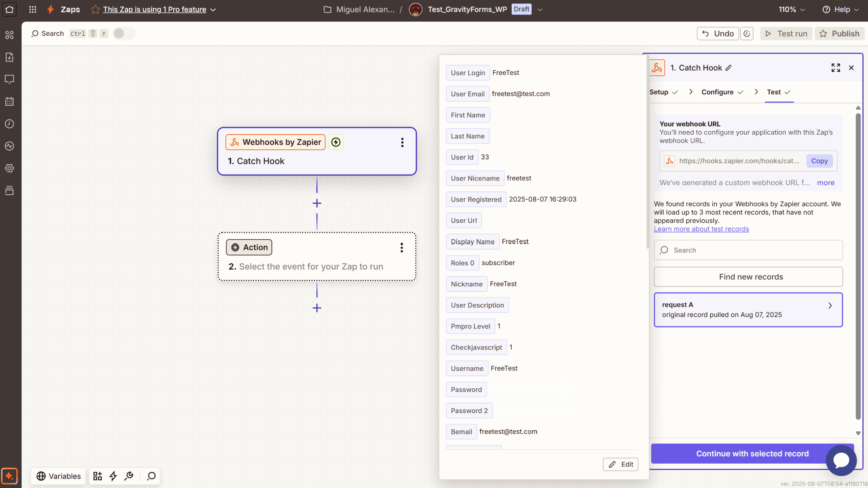Open the live chat support bubble
This screenshot has width=868, height=488.
point(841,460)
